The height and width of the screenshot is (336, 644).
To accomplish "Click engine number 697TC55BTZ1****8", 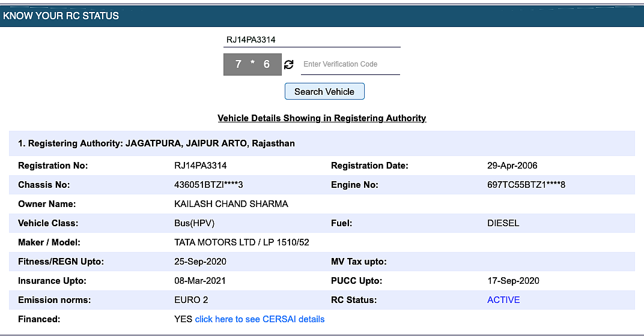I will (x=526, y=185).
